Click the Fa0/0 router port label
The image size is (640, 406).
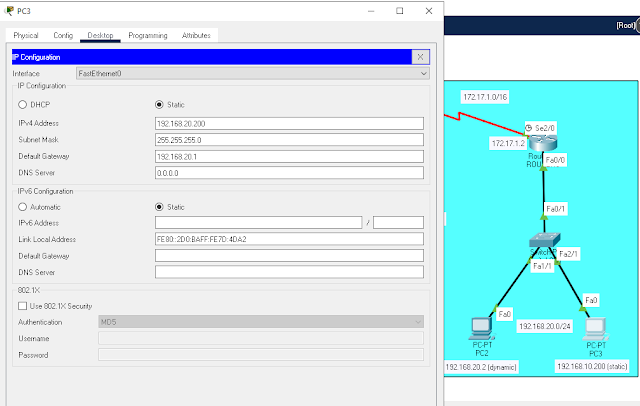click(555, 160)
